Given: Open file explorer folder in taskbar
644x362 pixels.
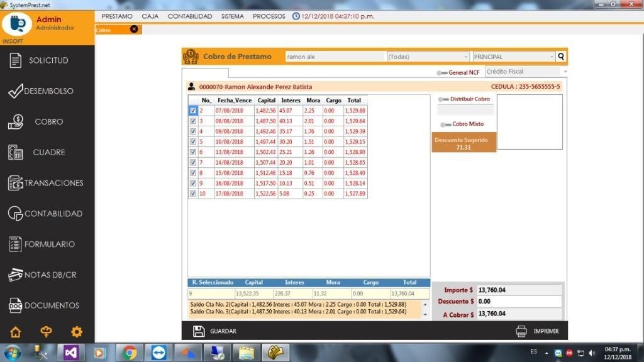Looking at the screenshot, I should (x=247, y=353).
